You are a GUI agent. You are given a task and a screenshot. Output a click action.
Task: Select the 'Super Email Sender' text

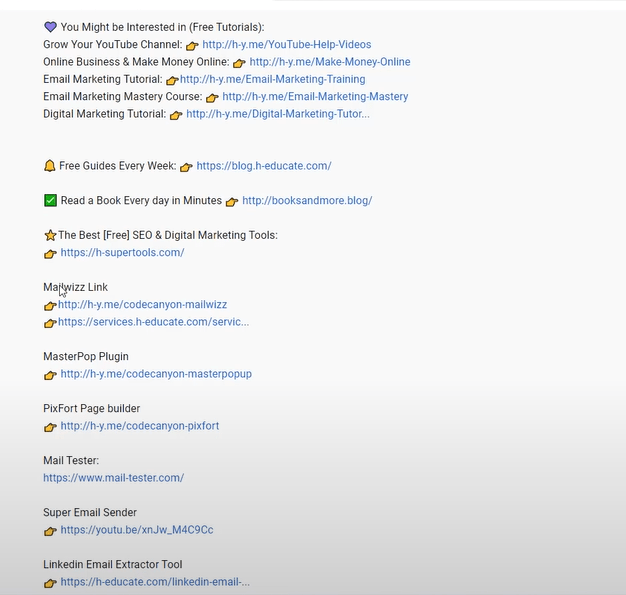click(x=90, y=512)
